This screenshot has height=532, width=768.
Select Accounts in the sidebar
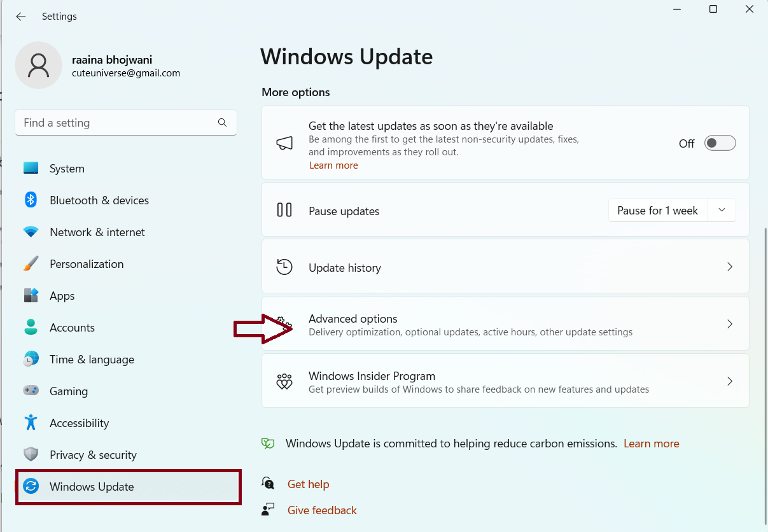click(72, 328)
